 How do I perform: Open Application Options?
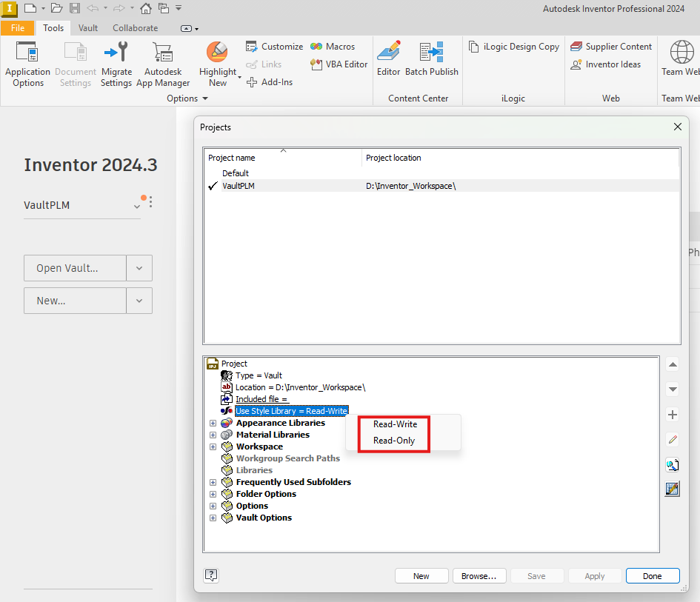pyautogui.click(x=27, y=64)
